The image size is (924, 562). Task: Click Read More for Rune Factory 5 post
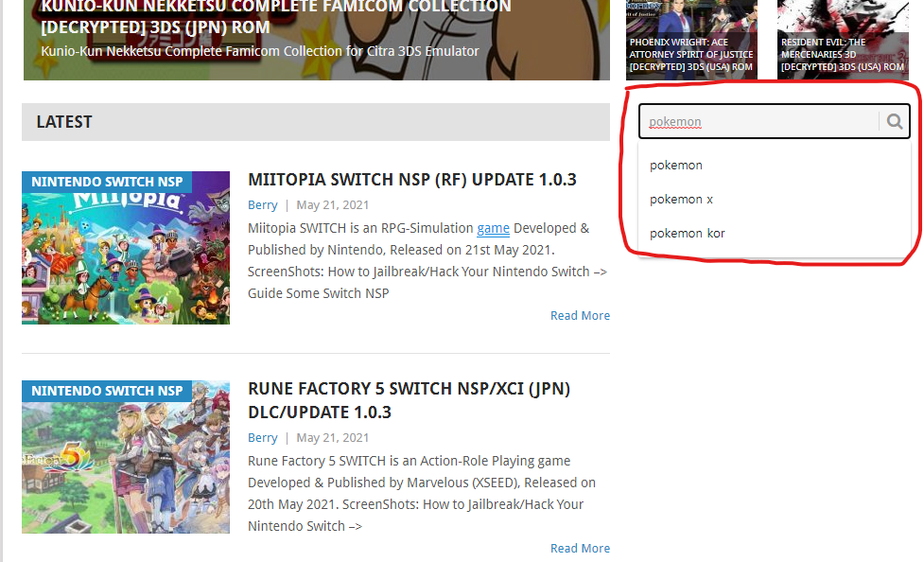click(580, 549)
